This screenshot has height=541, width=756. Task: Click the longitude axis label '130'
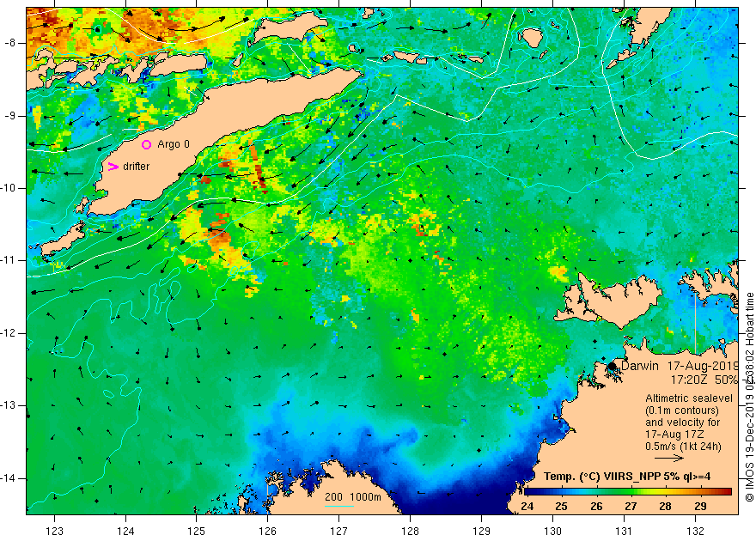click(x=552, y=531)
